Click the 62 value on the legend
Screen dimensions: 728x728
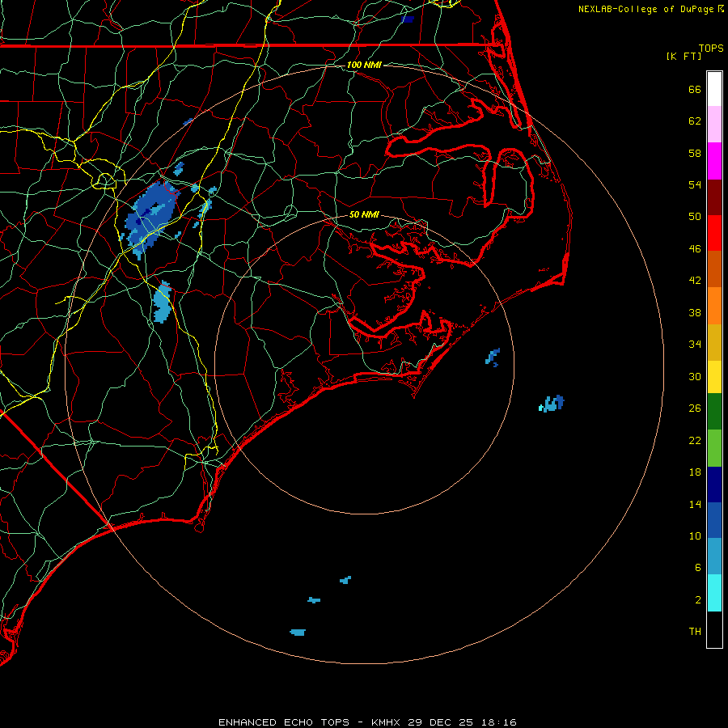click(695, 121)
